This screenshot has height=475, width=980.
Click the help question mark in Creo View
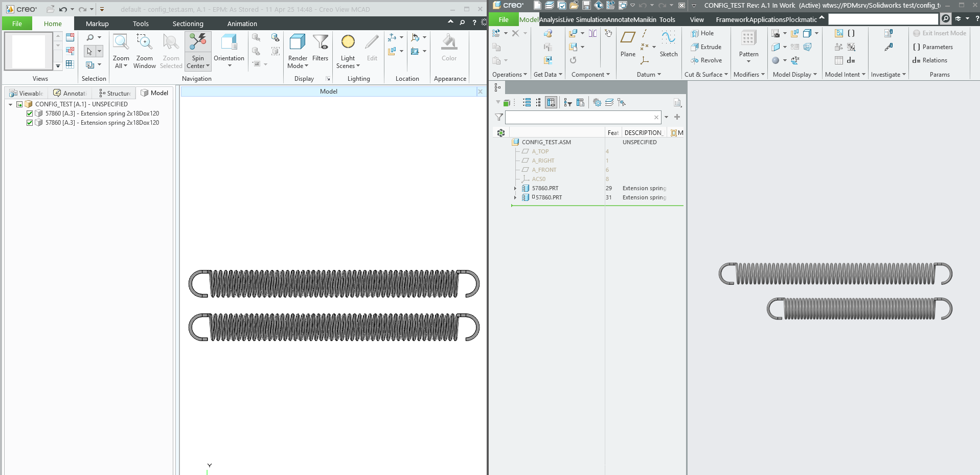[x=474, y=22]
